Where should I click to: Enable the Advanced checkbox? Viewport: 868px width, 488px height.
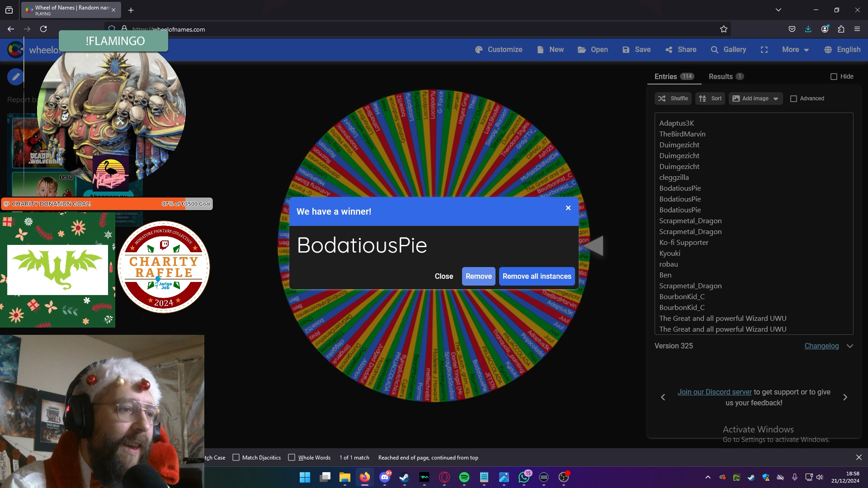(x=793, y=99)
